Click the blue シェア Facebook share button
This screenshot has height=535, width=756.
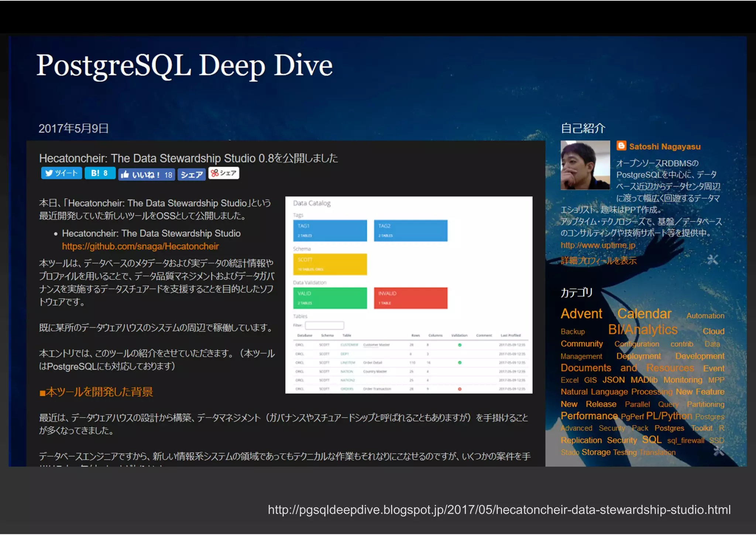coord(192,174)
